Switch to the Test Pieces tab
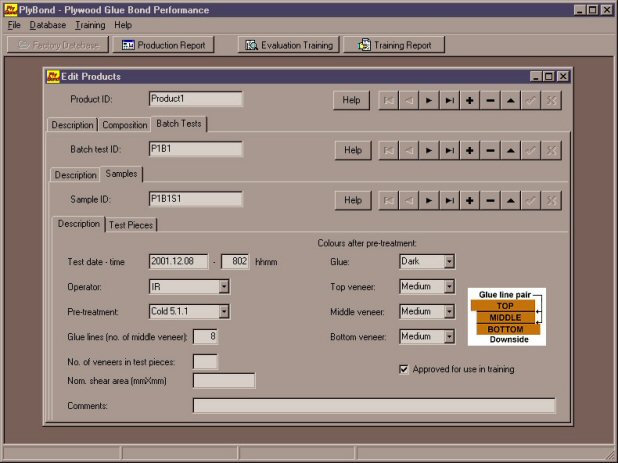The image size is (618, 463). coord(131,225)
